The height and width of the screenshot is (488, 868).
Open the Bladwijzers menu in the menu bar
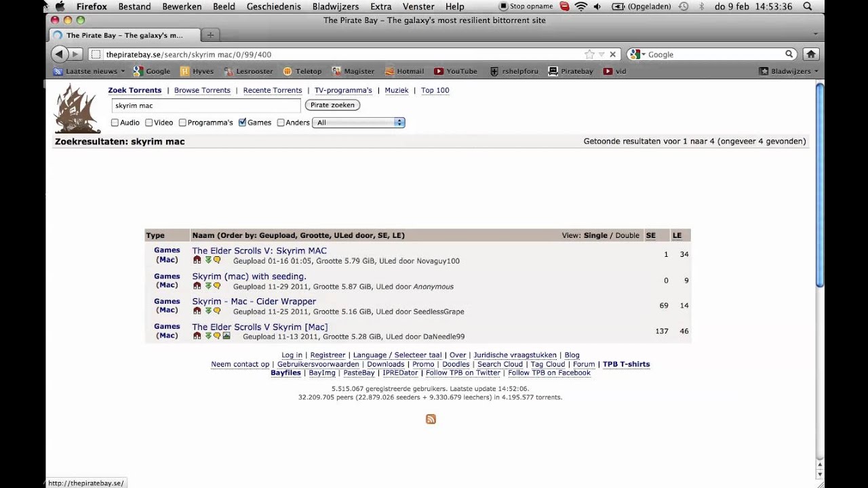click(x=336, y=6)
